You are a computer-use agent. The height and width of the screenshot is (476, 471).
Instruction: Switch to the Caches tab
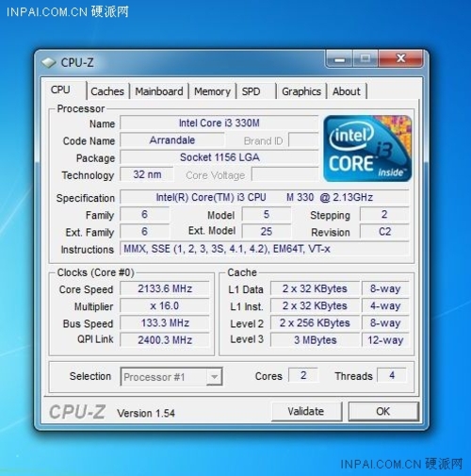(x=107, y=91)
